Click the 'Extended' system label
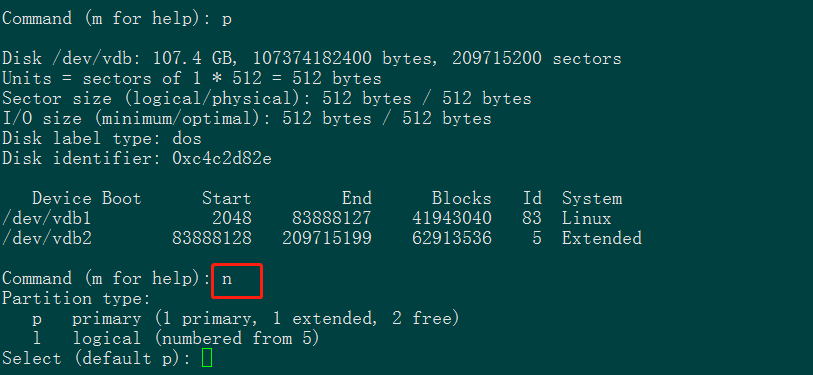813x375 pixels. click(601, 238)
